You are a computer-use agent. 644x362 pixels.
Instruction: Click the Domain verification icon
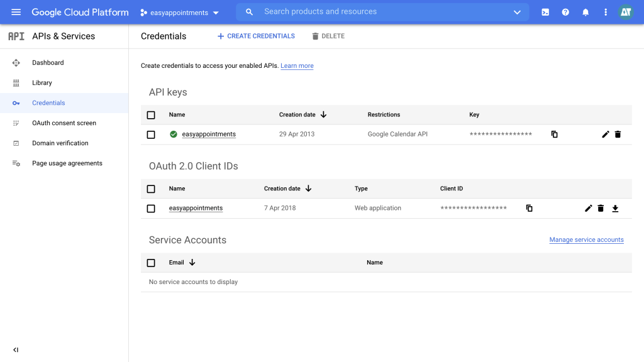(16, 143)
